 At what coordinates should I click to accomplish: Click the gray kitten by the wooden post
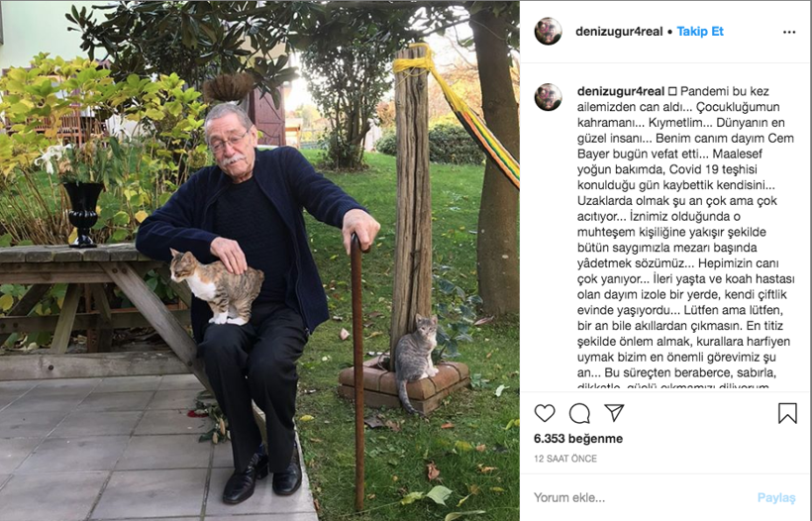(416, 363)
